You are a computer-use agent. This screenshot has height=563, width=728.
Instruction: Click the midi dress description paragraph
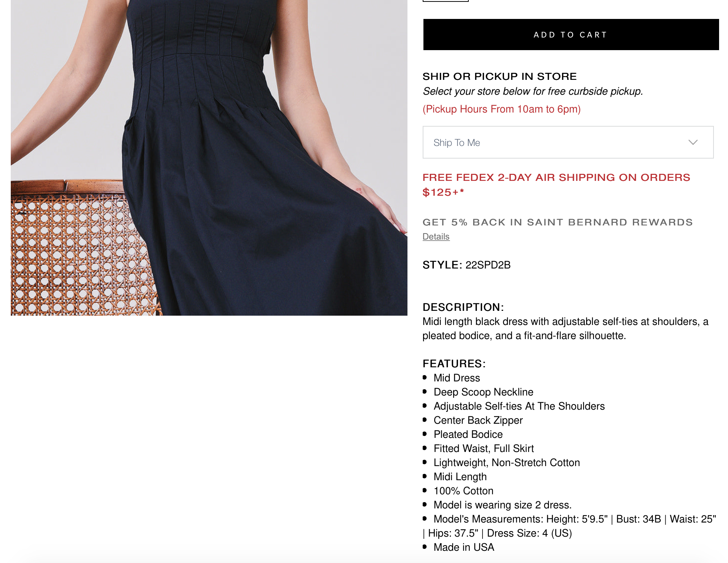(565, 329)
